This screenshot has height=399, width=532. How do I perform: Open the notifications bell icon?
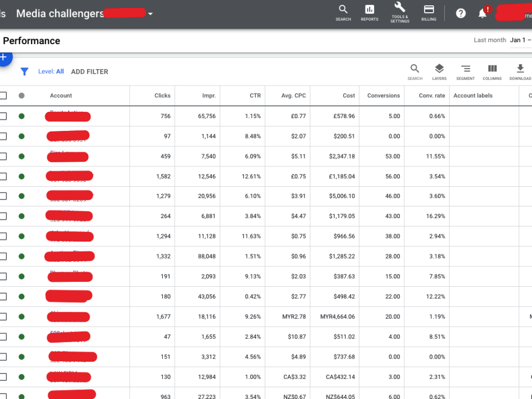pos(483,13)
